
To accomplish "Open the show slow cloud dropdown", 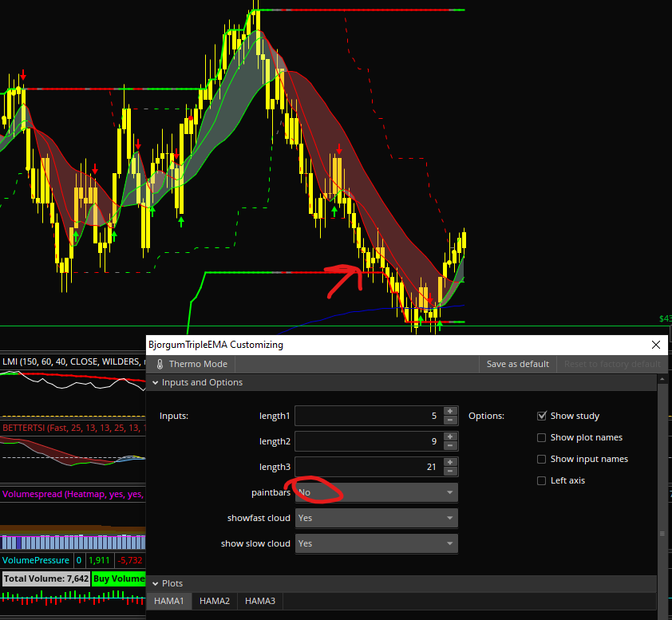I will 376,543.
